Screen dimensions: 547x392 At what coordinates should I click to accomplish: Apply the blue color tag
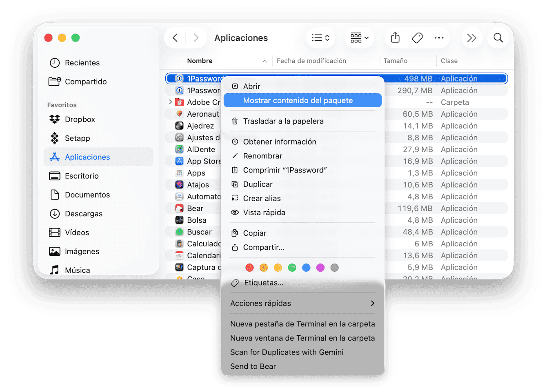(306, 268)
